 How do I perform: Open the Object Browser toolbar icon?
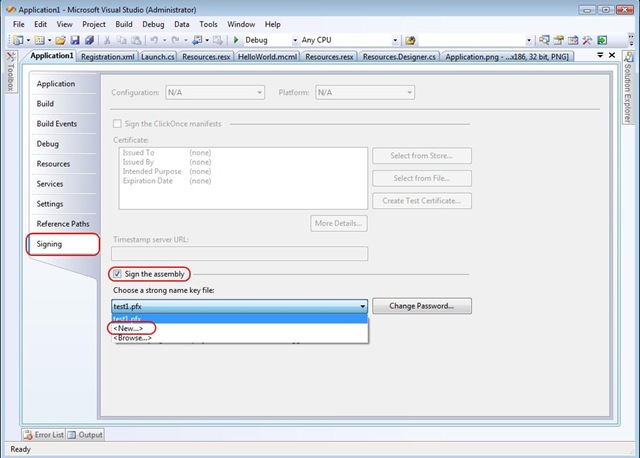pos(573,40)
